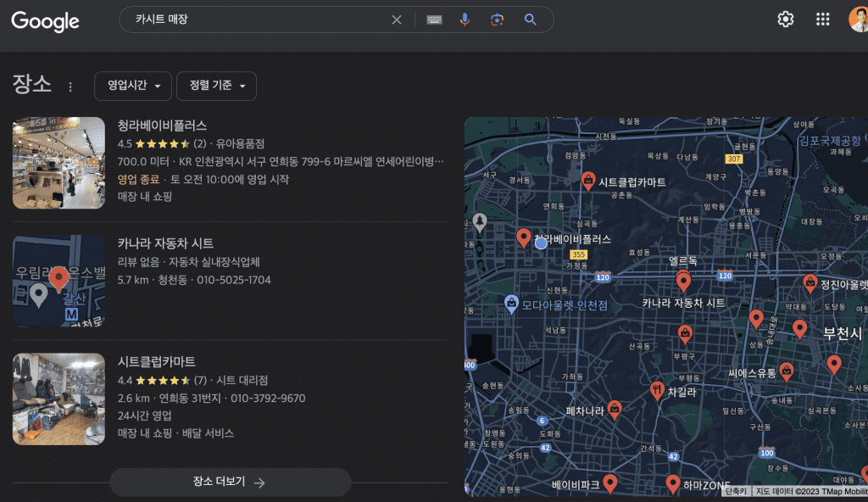Viewport: 868px width, 502px height.
Task: View the 시트클럽카마트 store photo thumbnail
Action: pyautogui.click(x=58, y=399)
